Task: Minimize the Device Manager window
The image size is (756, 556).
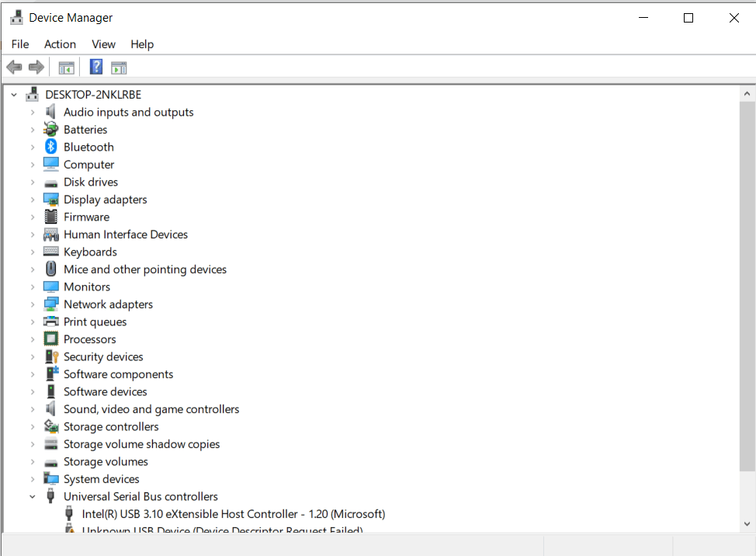Action: [643, 18]
